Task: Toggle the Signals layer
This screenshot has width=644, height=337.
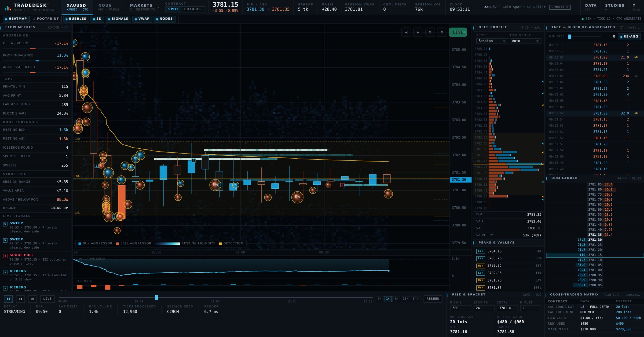Action: (x=118, y=19)
